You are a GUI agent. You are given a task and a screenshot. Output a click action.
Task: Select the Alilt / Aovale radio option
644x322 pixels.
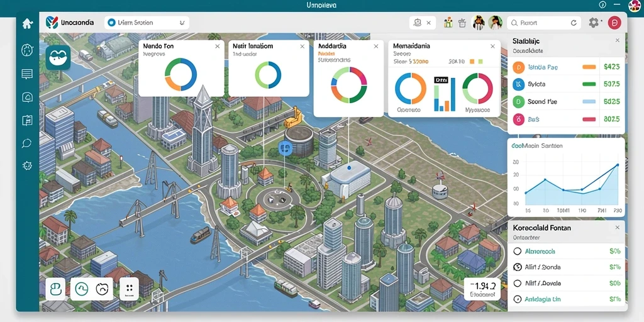coord(518,284)
